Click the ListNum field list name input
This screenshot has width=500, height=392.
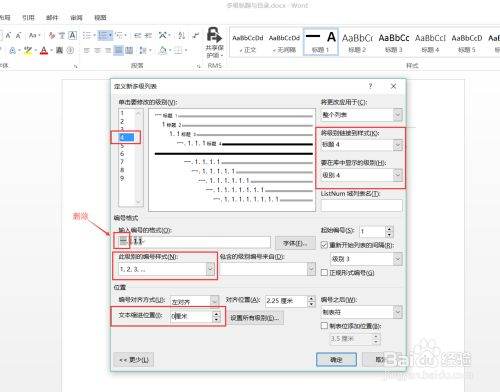361,205
